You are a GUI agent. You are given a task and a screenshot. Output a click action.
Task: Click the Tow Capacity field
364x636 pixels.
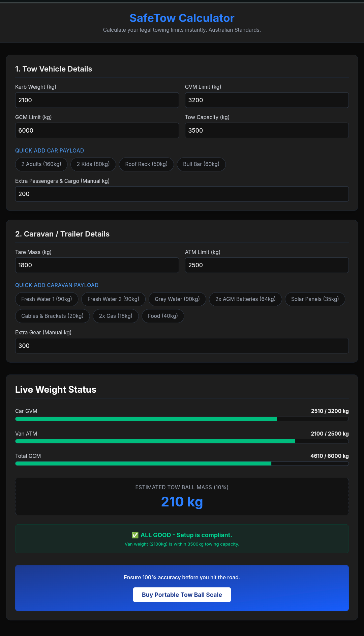267,131
